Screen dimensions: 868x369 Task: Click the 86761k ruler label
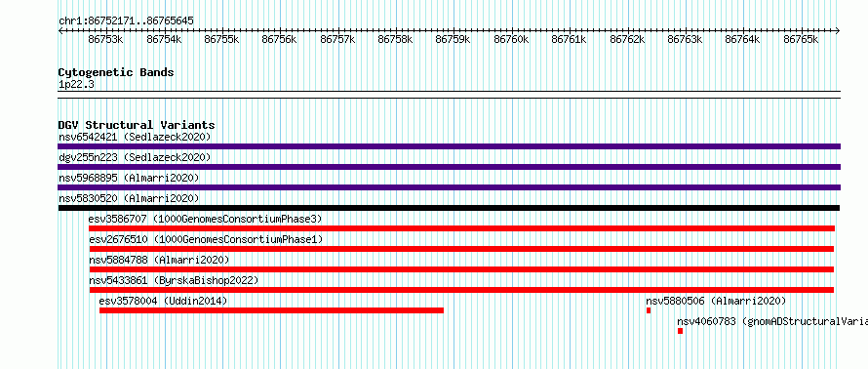(569, 39)
